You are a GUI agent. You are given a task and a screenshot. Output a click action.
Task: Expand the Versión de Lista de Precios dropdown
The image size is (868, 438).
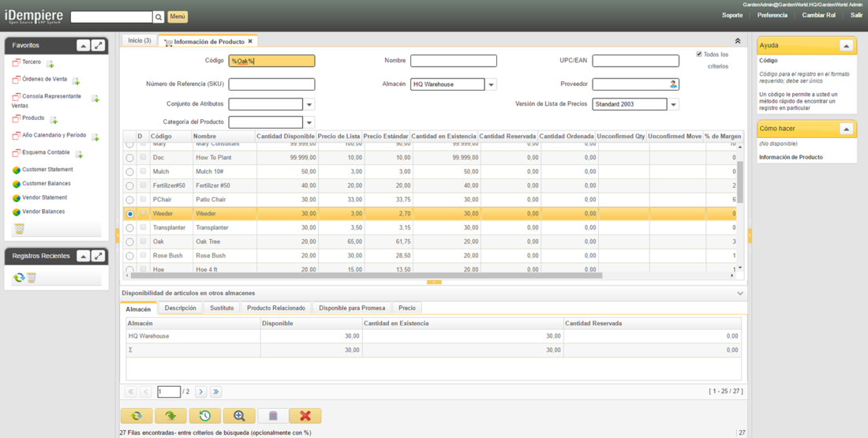(673, 105)
